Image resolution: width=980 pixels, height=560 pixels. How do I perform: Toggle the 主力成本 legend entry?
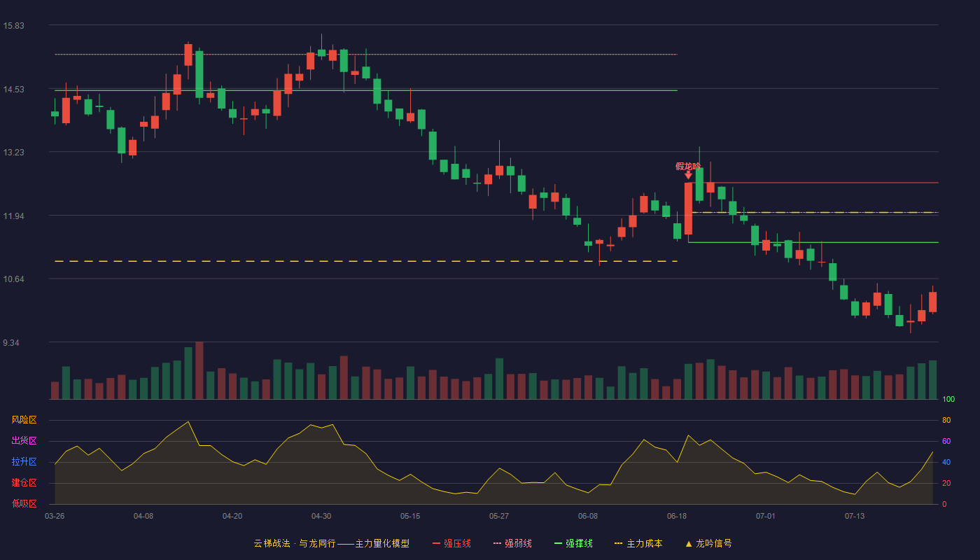click(638, 543)
